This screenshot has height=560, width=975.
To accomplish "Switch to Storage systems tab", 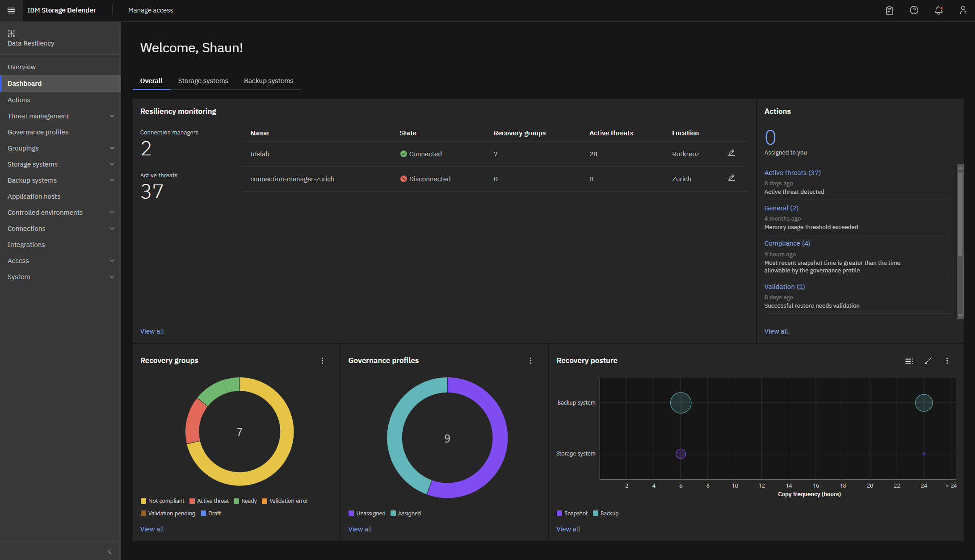I will click(x=203, y=81).
